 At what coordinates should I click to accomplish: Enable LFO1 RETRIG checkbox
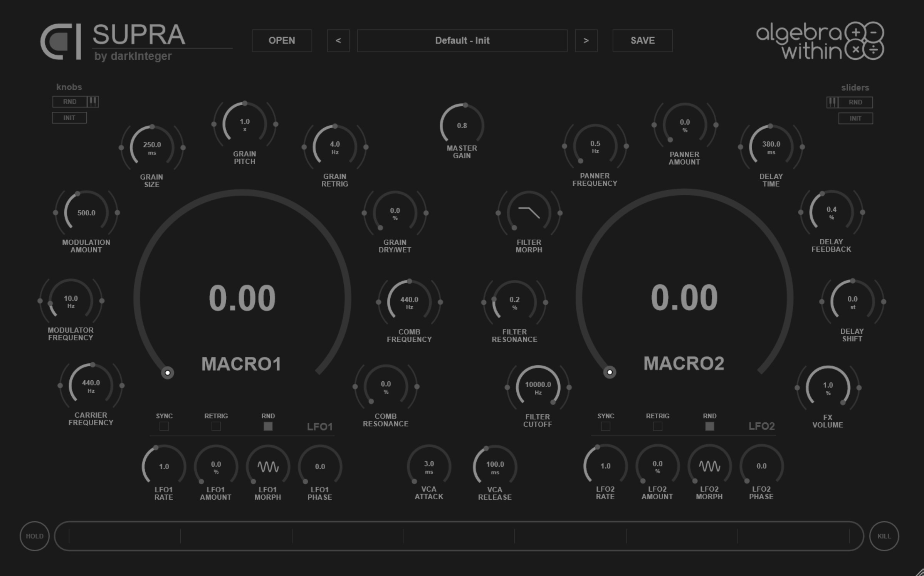tap(216, 427)
